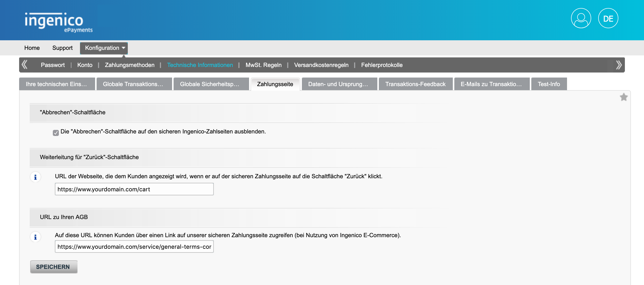Click the DE language selector icon

pos(608,18)
